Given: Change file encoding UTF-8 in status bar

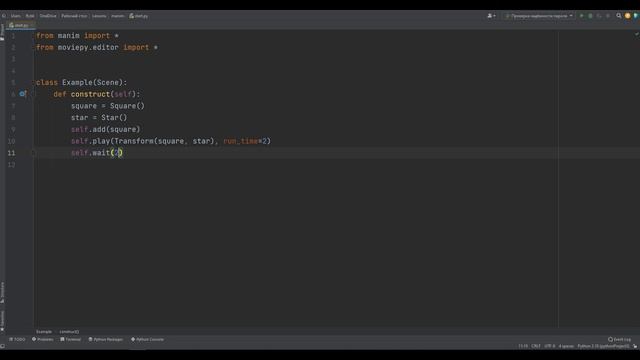Looking at the screenshot, I should click(550, 346).
